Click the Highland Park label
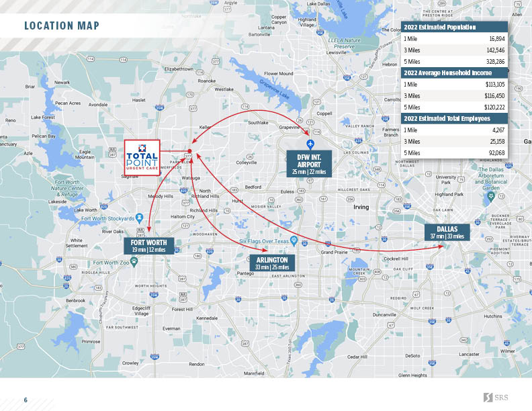The image size is (532, 411). pos(449,194)
